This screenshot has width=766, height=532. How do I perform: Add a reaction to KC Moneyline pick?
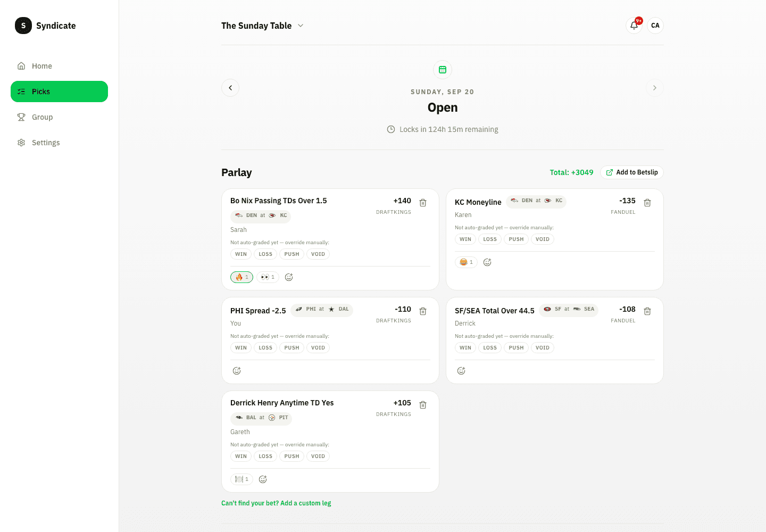tap(487, 262)
